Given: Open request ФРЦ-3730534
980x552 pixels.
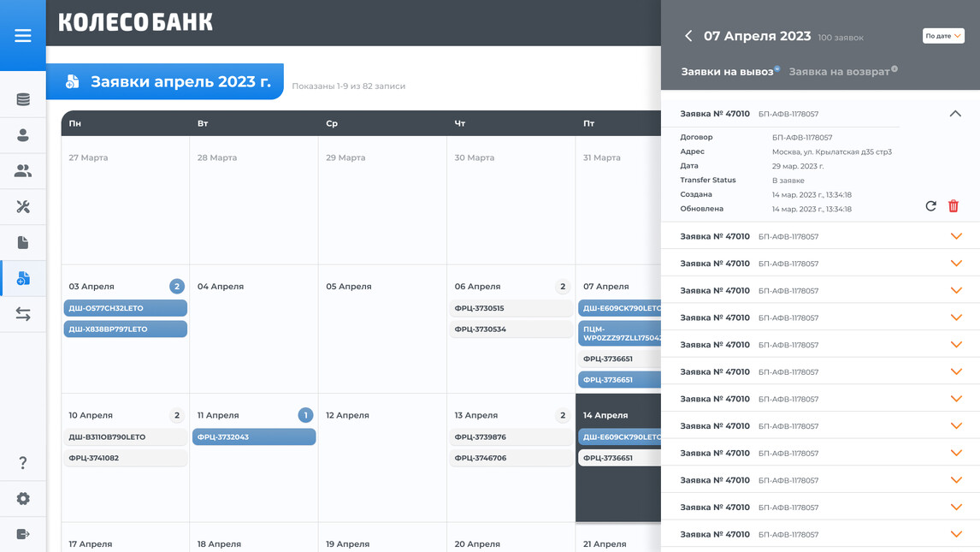Looking at the screenshot, I should click(511, 329).
